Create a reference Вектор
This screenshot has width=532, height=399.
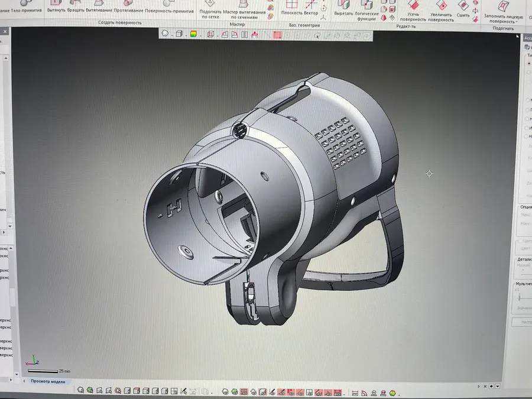311,8
